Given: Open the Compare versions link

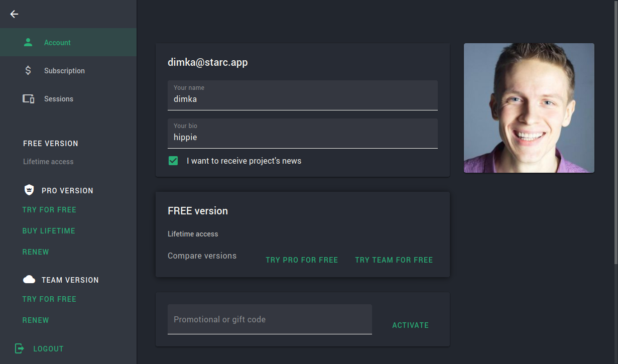Looking at the screenshot, I should pos(202,256).
